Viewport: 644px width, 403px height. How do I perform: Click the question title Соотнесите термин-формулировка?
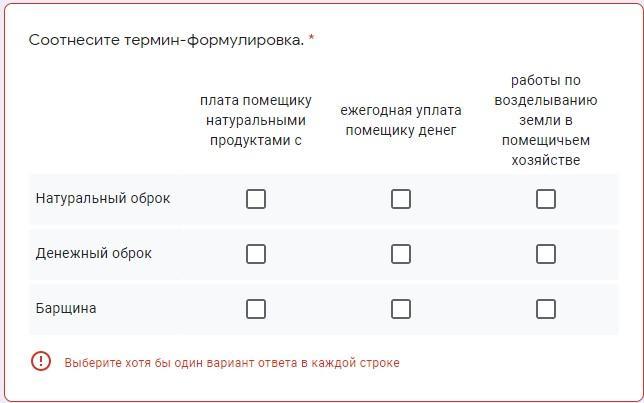tap(166, 40)
